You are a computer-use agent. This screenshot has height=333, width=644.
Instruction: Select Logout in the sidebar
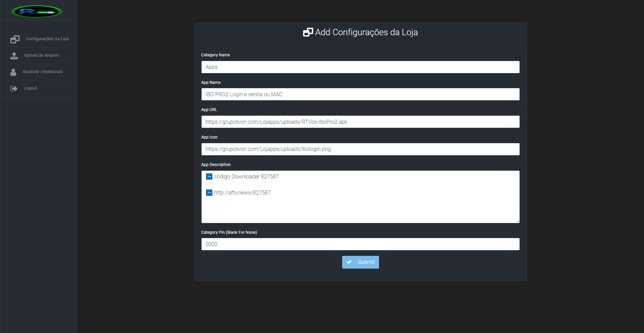[x=30, y=88]
